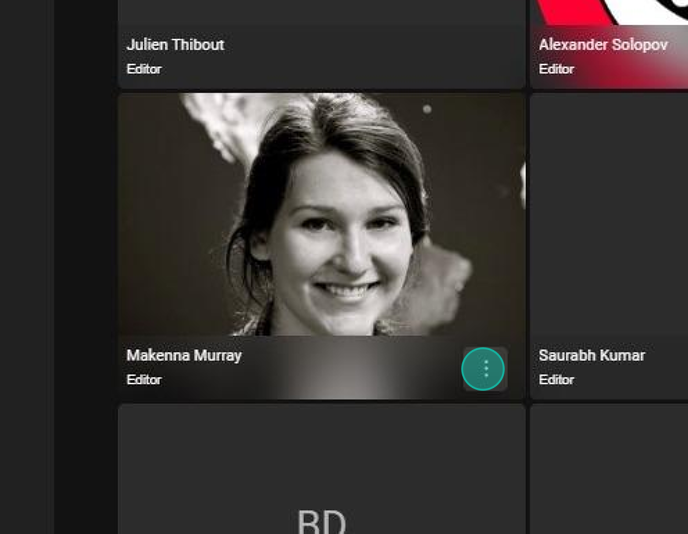Viewport: 688px width, 534px height.
Task: Click the footer bar of Saurabh Kumar's card
Action: pyautogui.click(x=609, y=368)
